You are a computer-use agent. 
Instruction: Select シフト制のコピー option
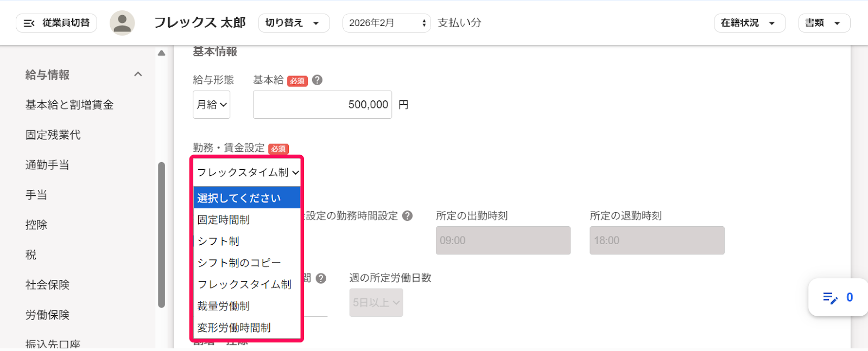247,263
